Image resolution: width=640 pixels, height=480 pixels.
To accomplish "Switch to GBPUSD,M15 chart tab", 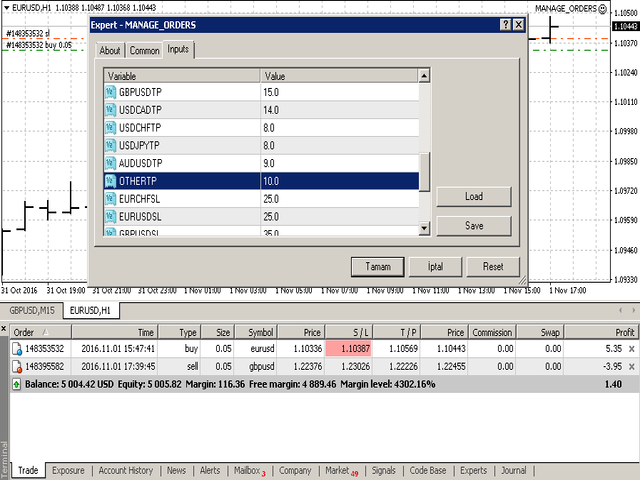I will tap(32, 311).
